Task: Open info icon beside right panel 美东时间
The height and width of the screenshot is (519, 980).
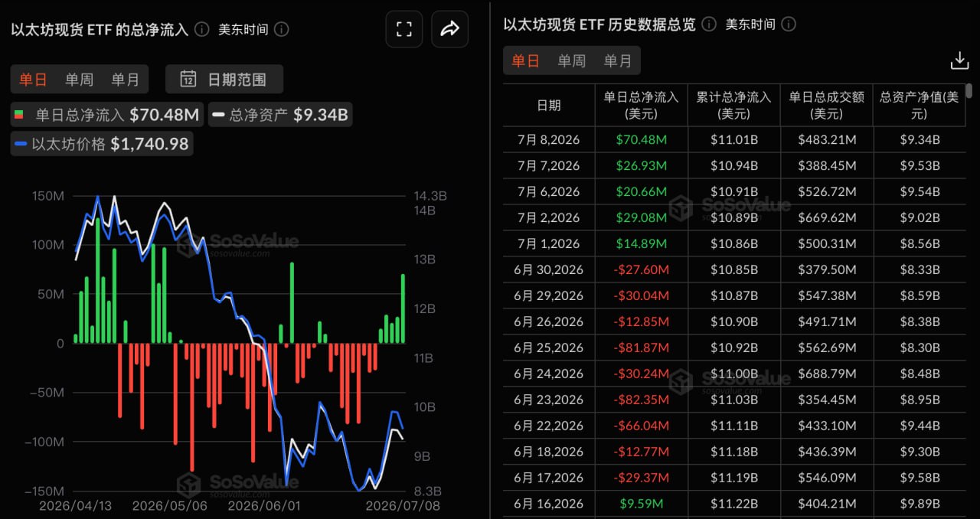Action: pyautogui.click(x=789, y=24)
